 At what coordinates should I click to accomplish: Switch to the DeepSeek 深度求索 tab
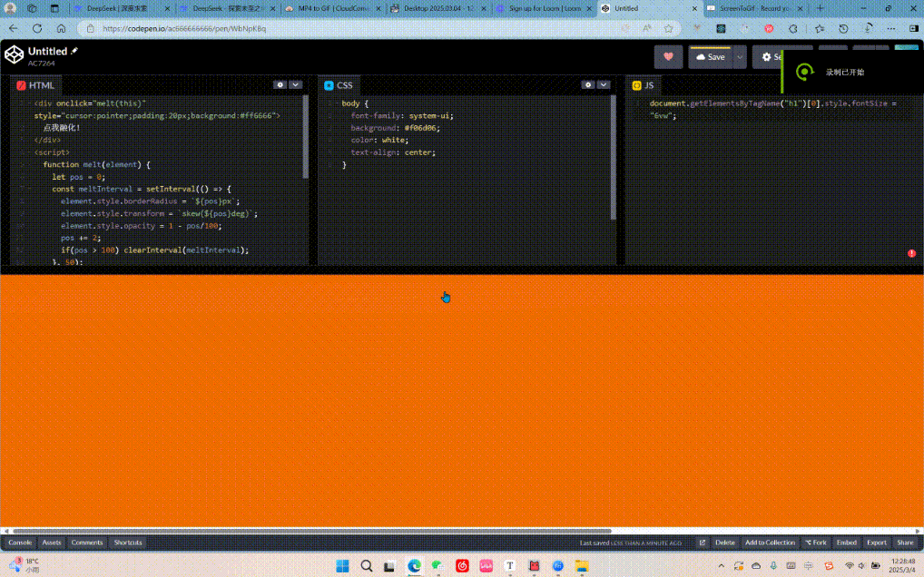click(x=121, y=9)
